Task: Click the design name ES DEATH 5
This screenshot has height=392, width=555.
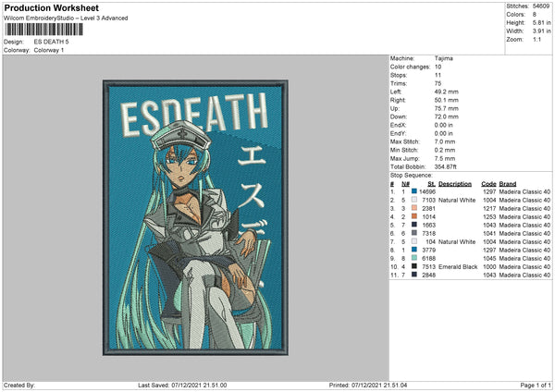Action: click(x=51, y=42)
